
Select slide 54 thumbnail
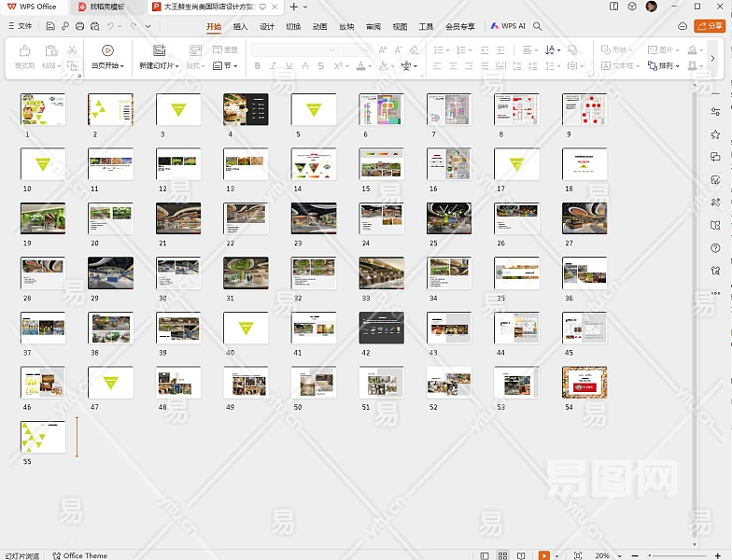tap(584, 382)
